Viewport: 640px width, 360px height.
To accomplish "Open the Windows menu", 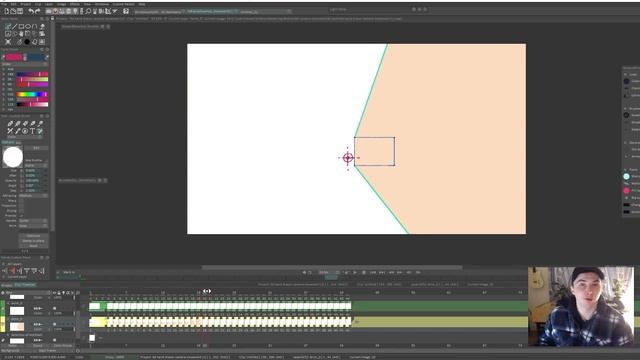I will 102,4.
